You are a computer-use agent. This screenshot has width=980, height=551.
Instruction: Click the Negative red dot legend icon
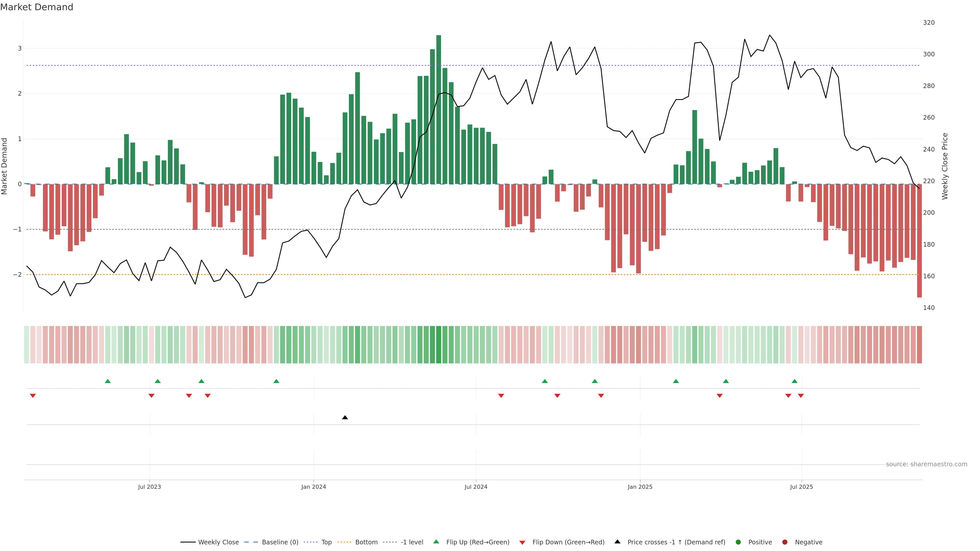[x=785, y=542]
